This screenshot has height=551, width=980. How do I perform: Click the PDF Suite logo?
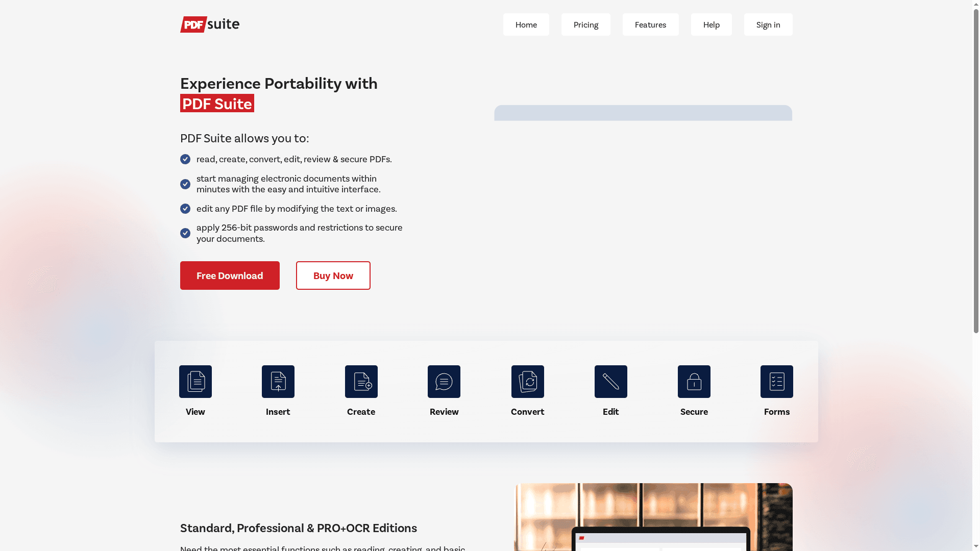[x=209, y=24]
